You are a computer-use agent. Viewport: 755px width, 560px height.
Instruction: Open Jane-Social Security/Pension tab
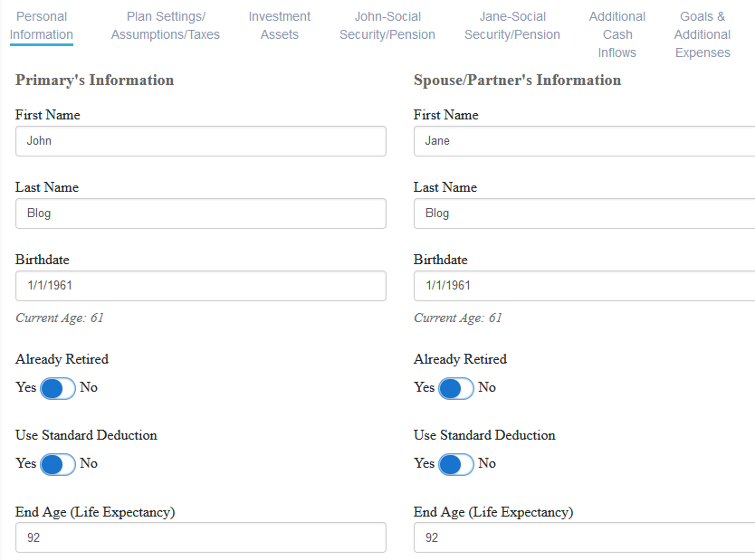point(512,25)
